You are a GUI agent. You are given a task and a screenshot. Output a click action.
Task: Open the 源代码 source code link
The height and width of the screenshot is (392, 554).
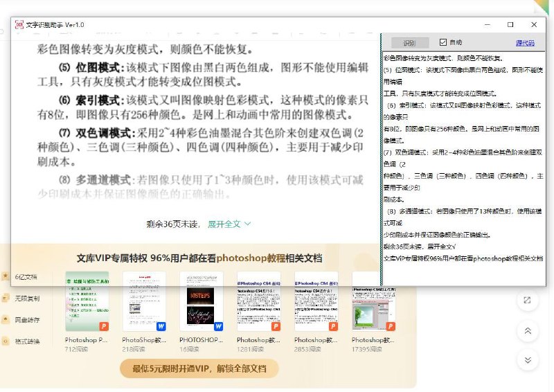click(525, 42)
